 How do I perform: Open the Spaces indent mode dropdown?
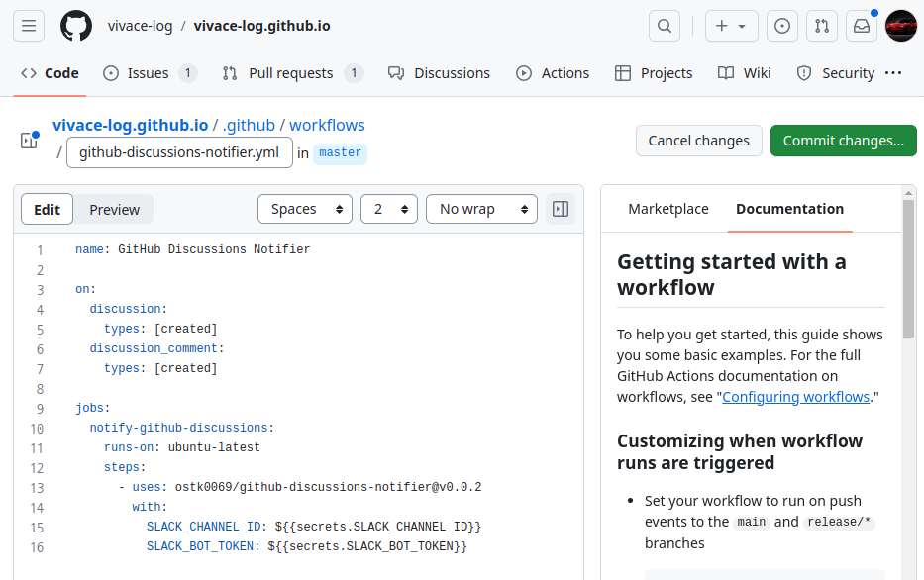click(x=305, y=209)
